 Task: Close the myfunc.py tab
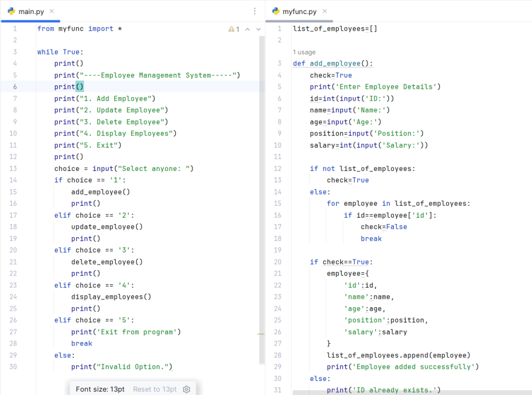pos(325,11)
